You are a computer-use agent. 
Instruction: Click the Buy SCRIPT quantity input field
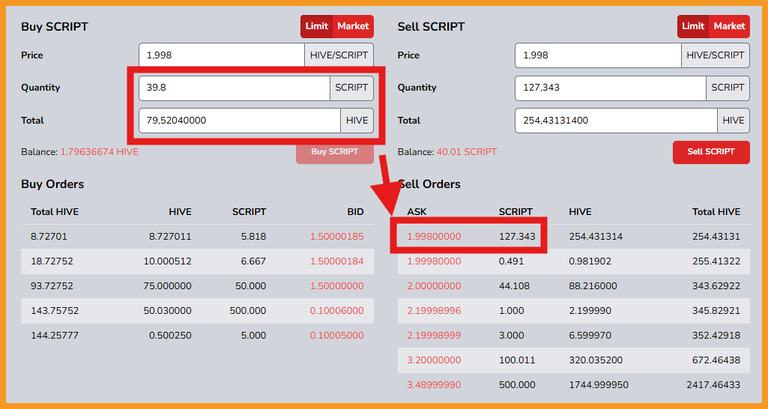[x=235, y=88]
